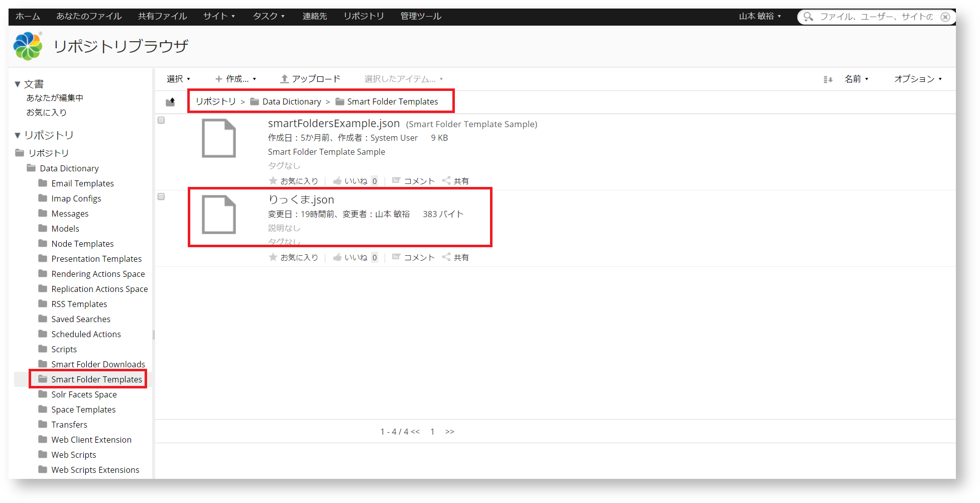The image size is (980, 503).
Task: Click the アップロード button
Action: [x=310, y=79]
